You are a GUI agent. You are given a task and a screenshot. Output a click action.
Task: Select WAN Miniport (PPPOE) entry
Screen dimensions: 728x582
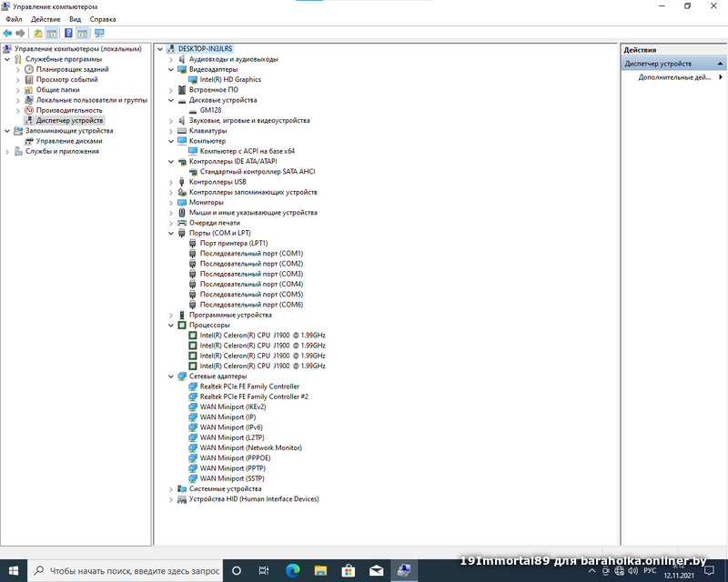pyautogui.click(x=235, y=457)
